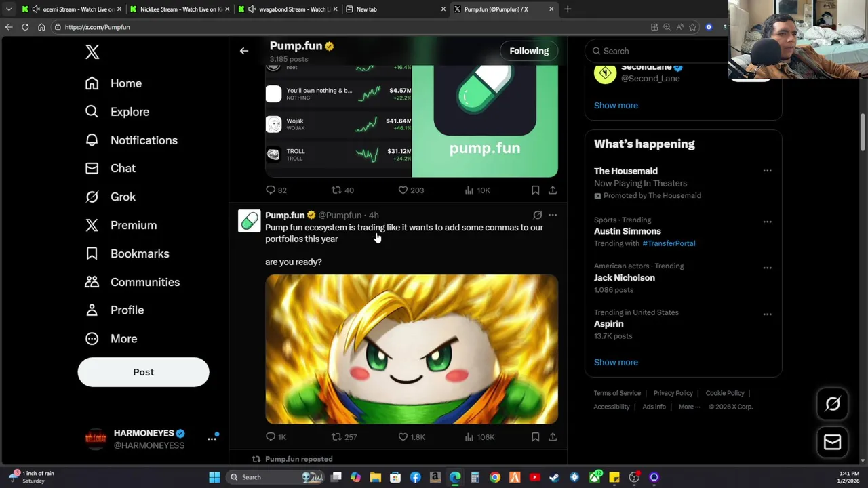Switch to the New tab browser tab
868x488 pixels.
pyautogui.click(x=395, y=9)
